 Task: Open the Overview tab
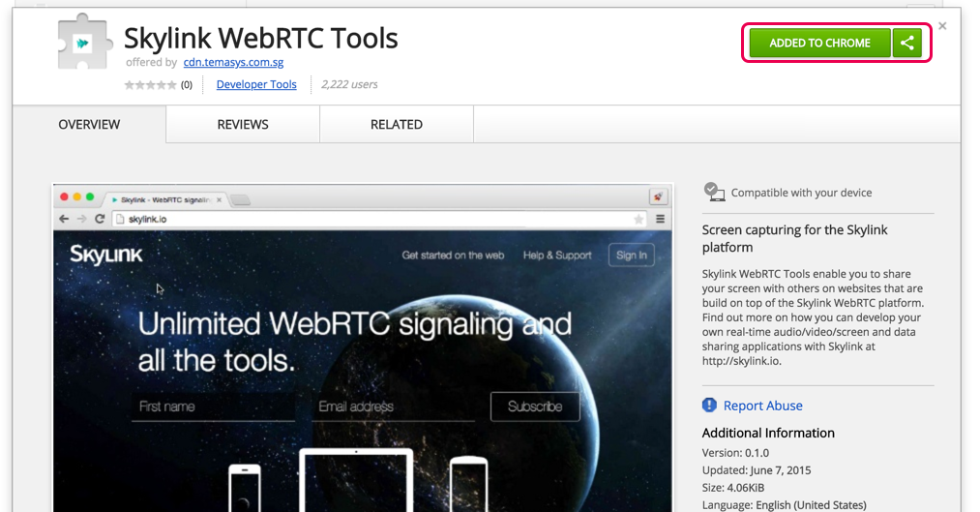point(89,125)
